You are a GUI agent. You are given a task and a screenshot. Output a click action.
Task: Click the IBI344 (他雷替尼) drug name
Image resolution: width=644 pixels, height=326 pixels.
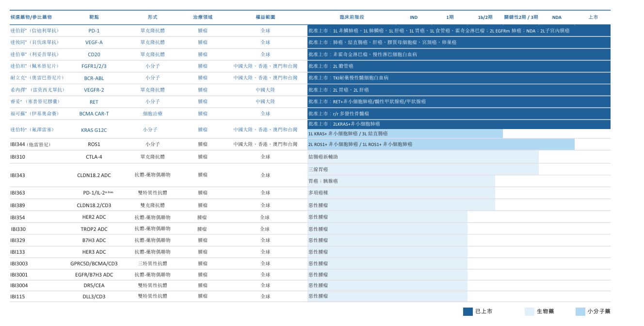point(30,144)
